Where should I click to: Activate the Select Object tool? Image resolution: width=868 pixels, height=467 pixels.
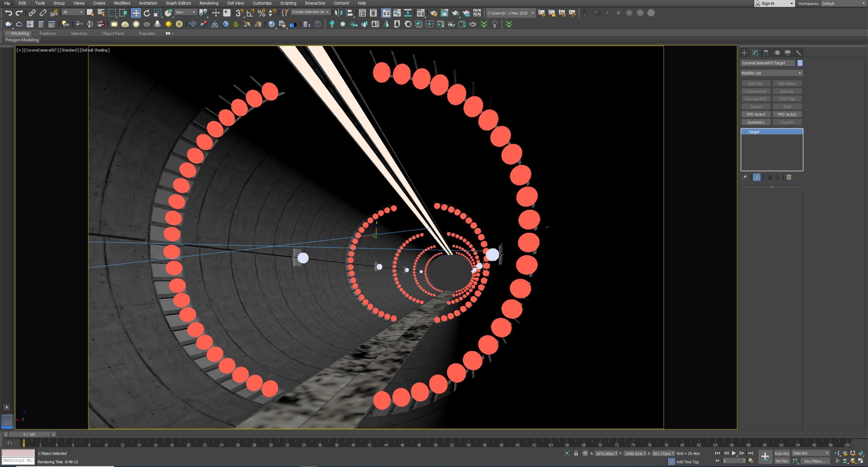pos(90,13)
